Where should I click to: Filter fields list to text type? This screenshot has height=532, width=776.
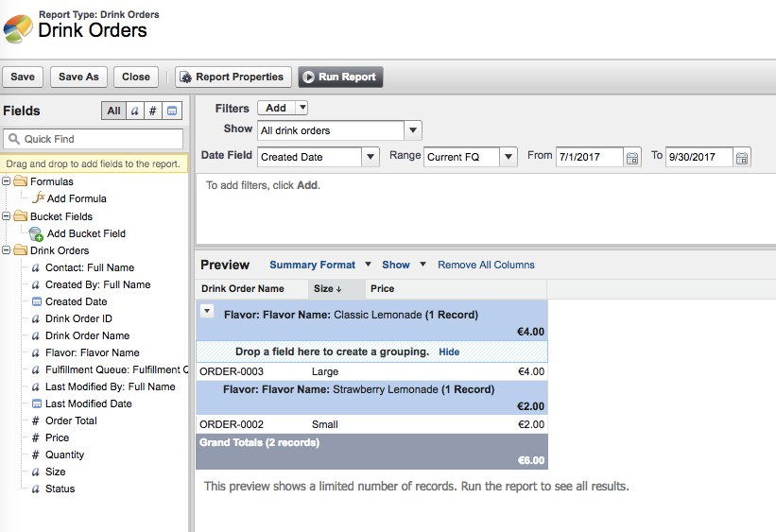(135, 111)
